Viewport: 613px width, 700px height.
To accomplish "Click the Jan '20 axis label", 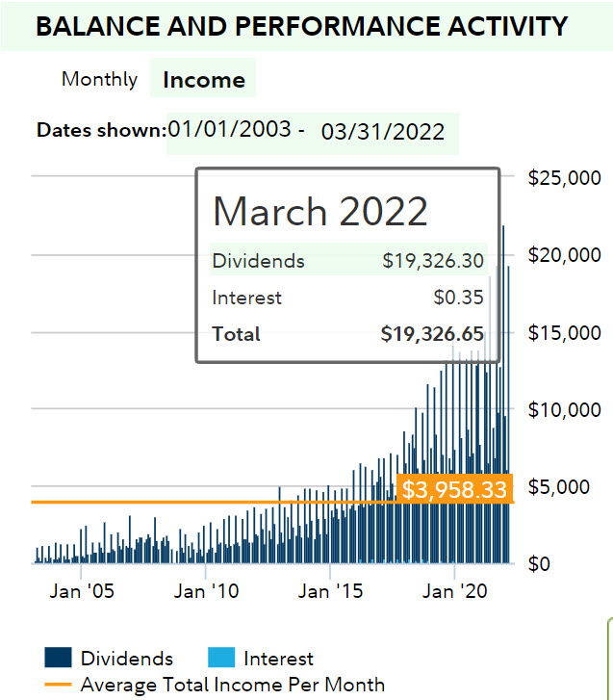I will [x=452, y=591].
